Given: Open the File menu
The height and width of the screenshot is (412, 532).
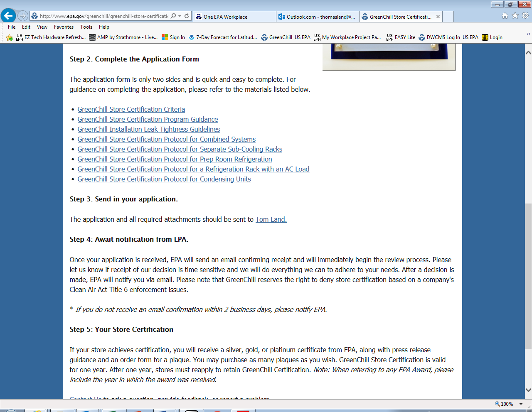Looking at the screenshot, I should click(x=12, y=27).
